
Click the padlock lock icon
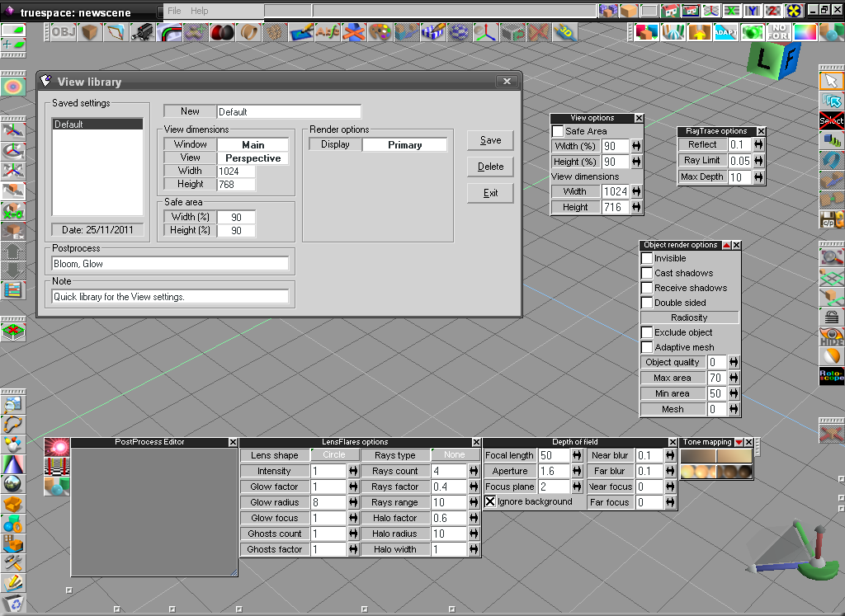(832, 317)
